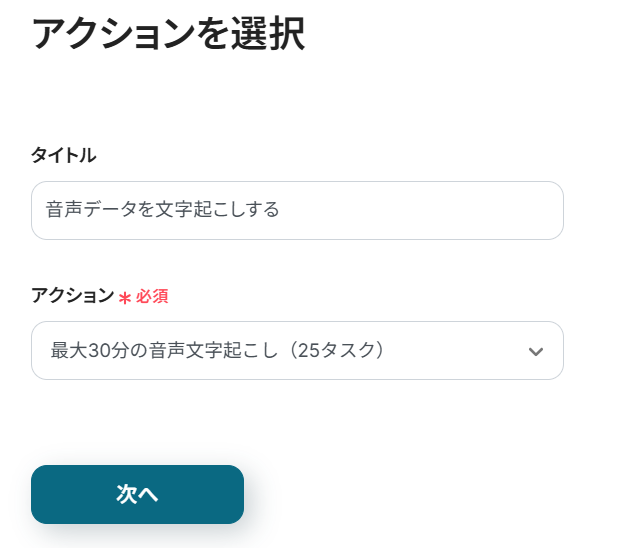Click the アクションを選択 heading

click(x=168, y=34)
